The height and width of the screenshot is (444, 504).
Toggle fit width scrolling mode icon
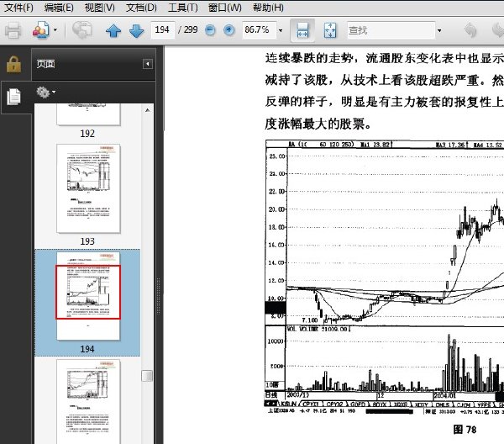302,30
